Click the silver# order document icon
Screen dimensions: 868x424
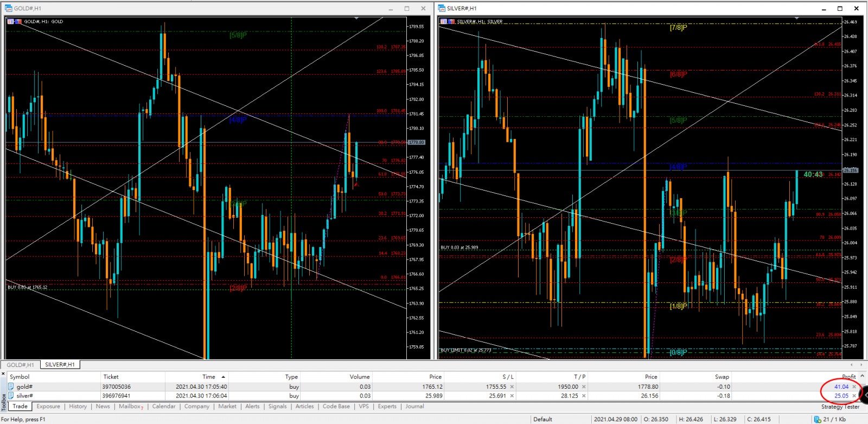(x=11, y=396)
